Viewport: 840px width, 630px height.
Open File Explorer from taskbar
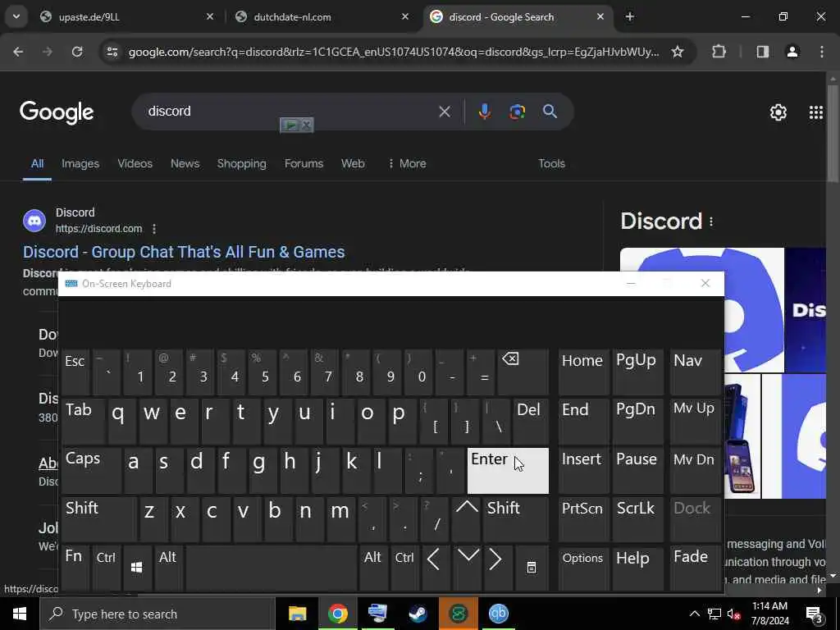click(x=297, y=614)
